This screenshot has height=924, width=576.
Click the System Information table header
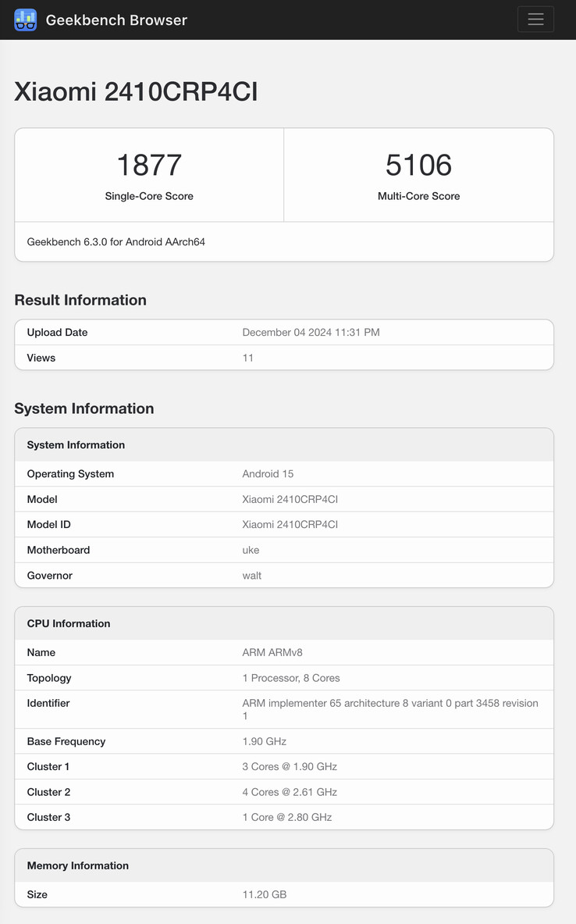click(76, 445)
